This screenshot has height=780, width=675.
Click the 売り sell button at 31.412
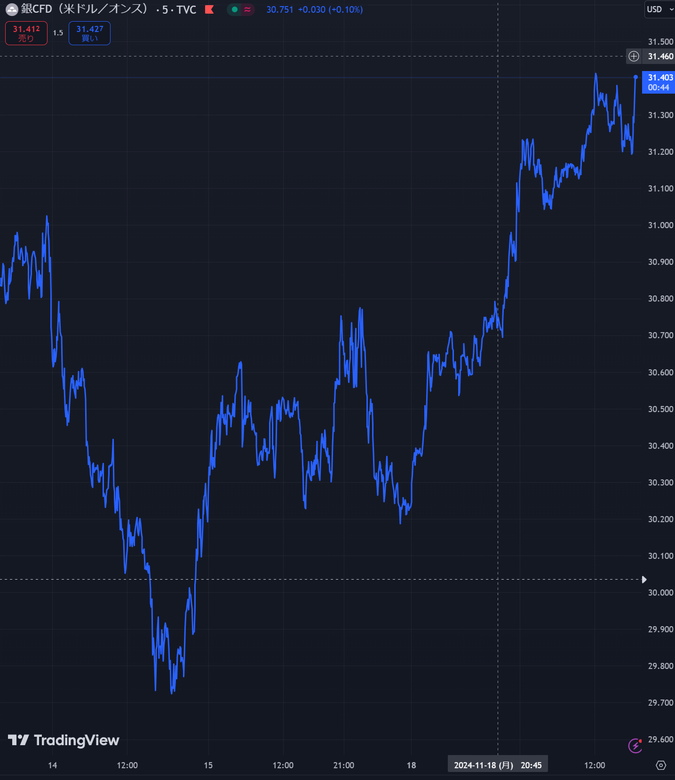click(25, 33)
